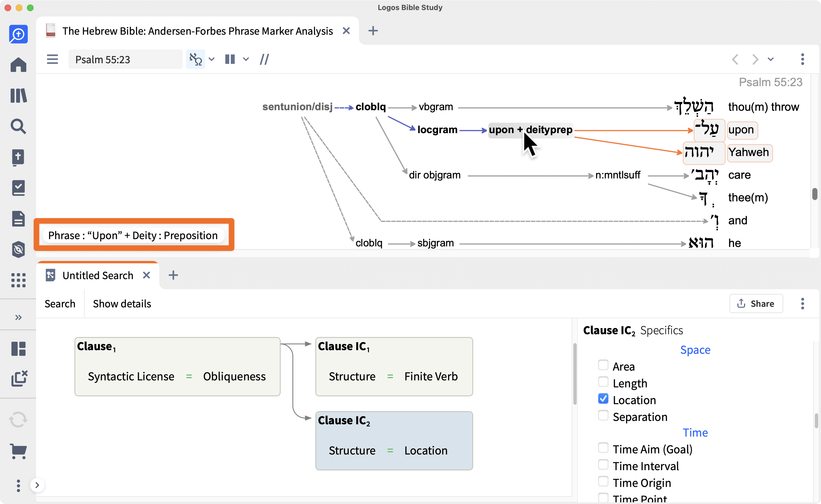Open interlinear options dropdown arrow
This screenshot has height=504, width=821.
point(212,59)
